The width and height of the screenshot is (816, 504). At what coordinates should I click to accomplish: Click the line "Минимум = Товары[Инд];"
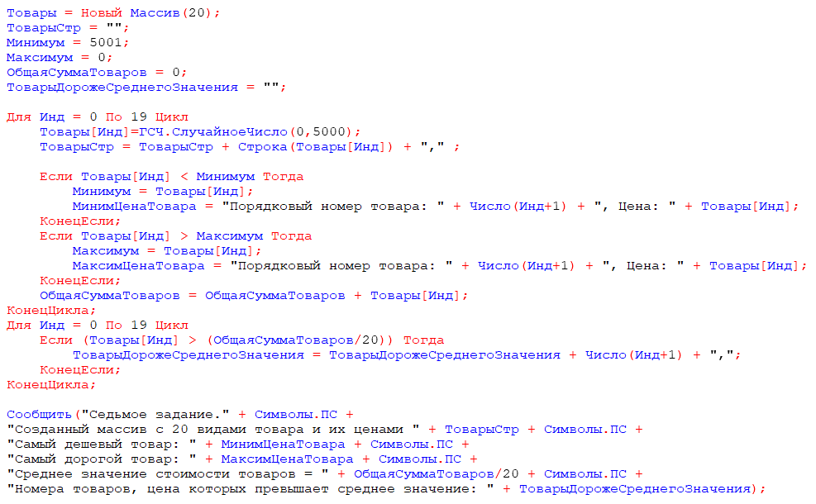coord(162,192)
